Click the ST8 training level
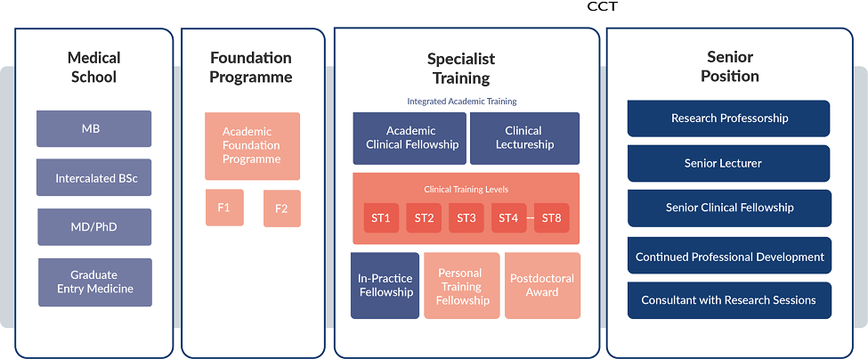This screenshot has width=868, height=359. pyautogui.click(x=551, y=218)
